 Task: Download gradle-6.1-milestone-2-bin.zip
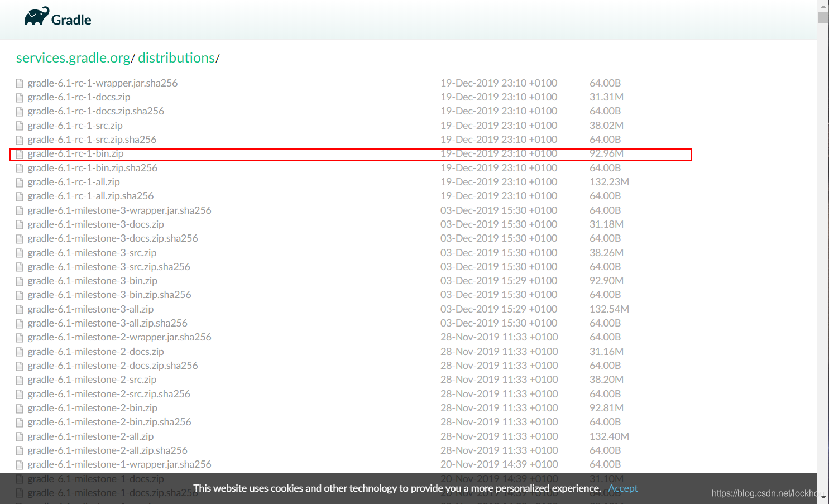coord(93,408)
